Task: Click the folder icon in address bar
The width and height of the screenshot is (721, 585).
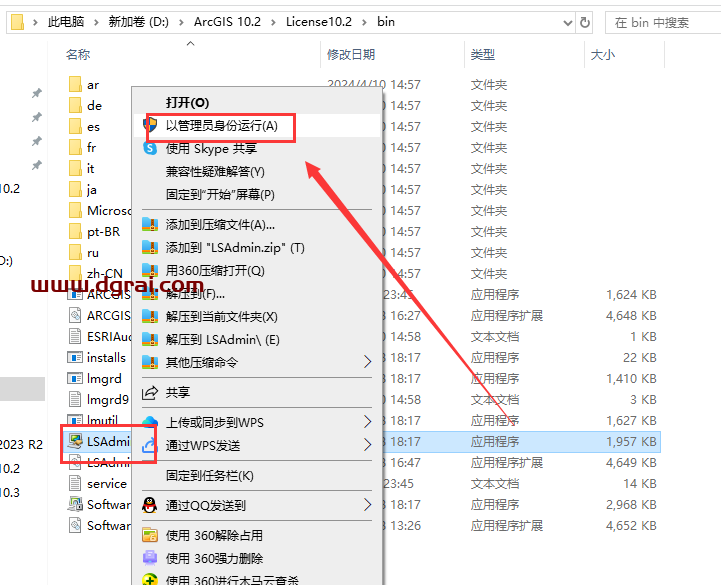Action: [17, 22]
